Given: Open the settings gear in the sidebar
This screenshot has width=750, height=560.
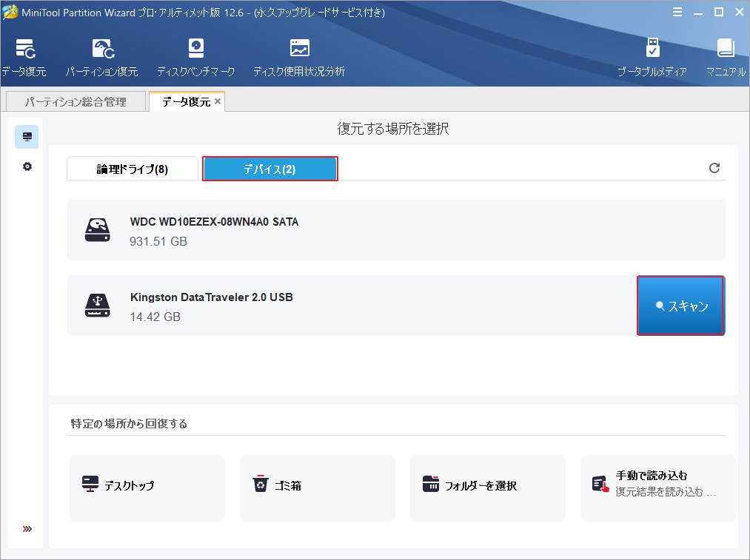Looking at the screenshot, I should [27, 166].
